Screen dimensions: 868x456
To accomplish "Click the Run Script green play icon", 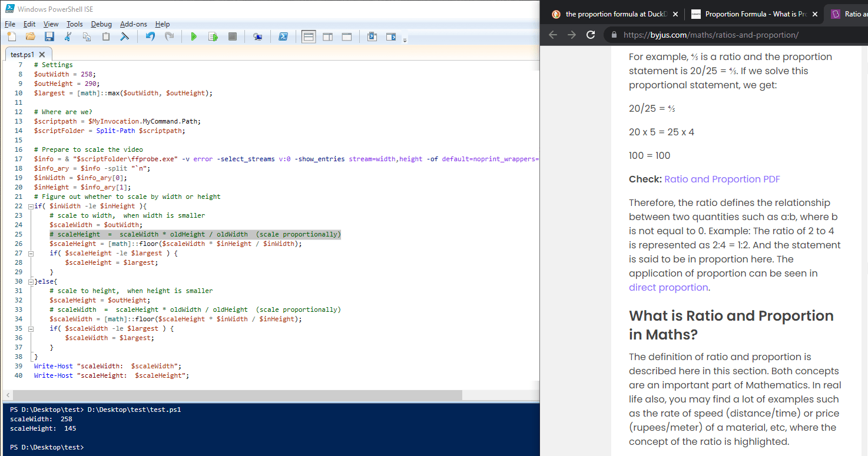I will coord(194,36).
